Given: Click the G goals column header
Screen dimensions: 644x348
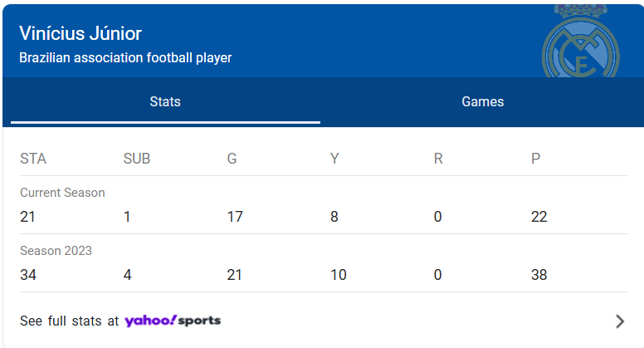Looking at the screenshot, I should tap(232, 159).
